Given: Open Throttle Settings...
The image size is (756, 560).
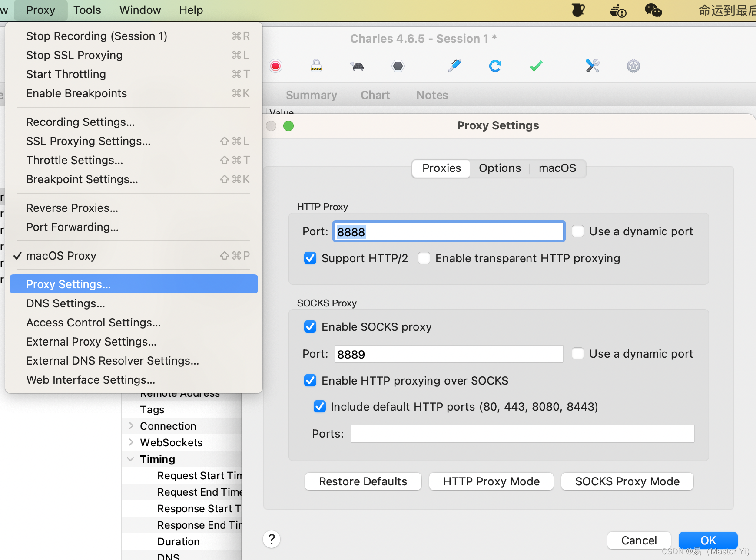Looking at the screenshot, I should point(134,160).
